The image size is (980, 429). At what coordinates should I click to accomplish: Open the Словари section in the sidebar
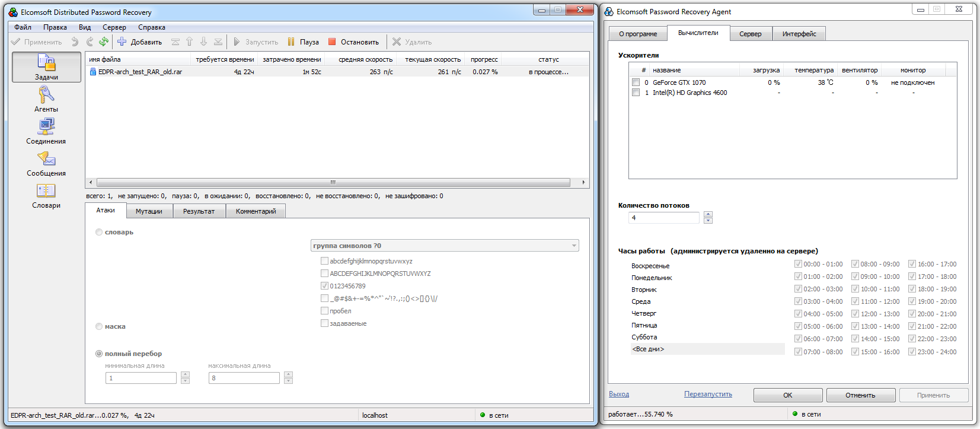(x=46, y=195)
